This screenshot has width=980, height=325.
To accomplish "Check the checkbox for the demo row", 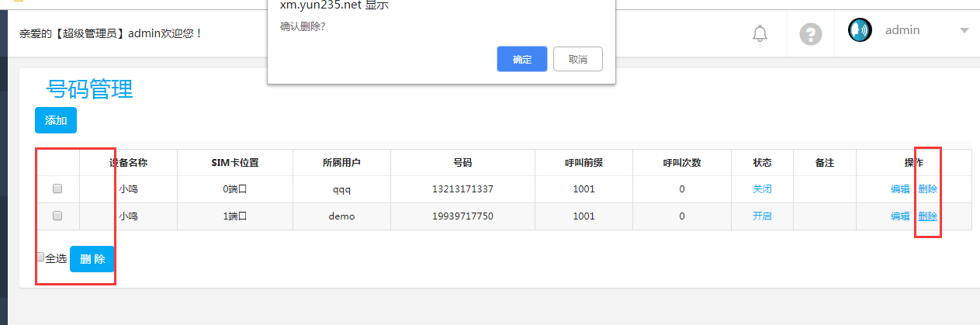I will [57, 216].
